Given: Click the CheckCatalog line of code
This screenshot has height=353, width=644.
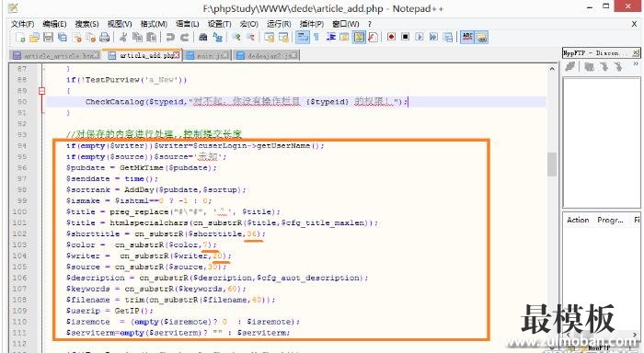Looking at the screenshot, I should click(247, 101).
